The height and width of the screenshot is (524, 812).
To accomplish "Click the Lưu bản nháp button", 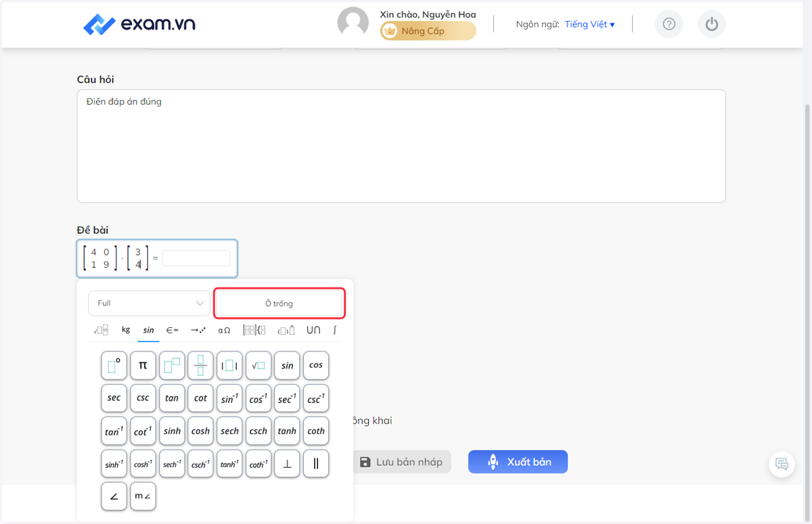I will coord(402,462).
